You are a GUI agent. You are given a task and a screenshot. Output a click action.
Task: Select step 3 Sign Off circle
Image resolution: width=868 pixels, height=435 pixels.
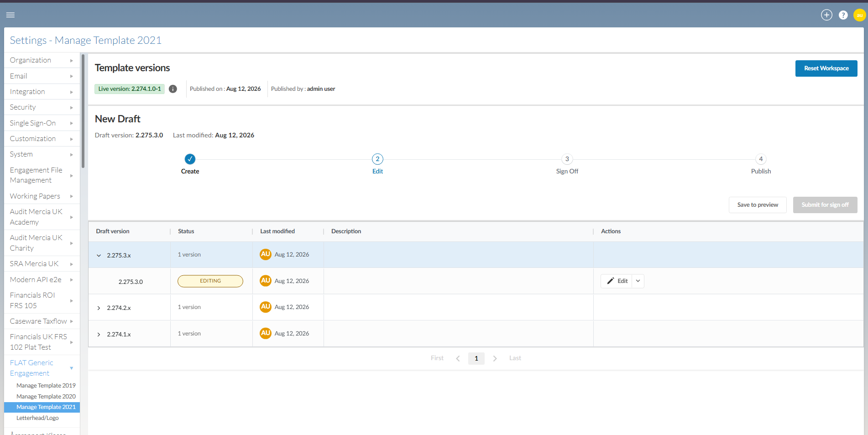(567, 159)
